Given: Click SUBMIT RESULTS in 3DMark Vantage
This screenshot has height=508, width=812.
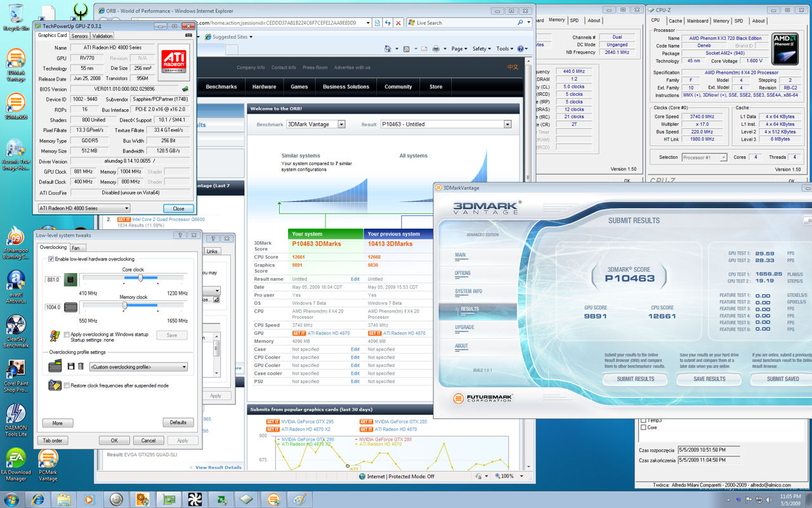Looking at the screenshot, I should 635,379.
